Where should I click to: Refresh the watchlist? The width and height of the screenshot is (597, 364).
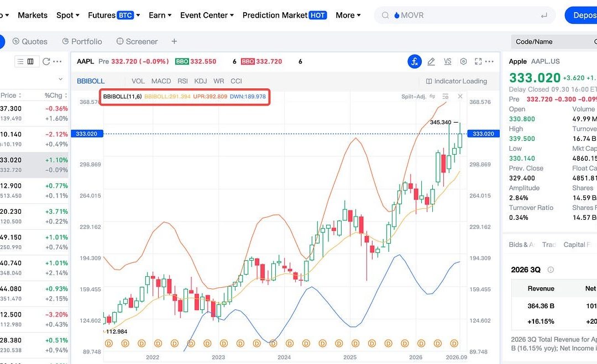click(x=46, y=61)
